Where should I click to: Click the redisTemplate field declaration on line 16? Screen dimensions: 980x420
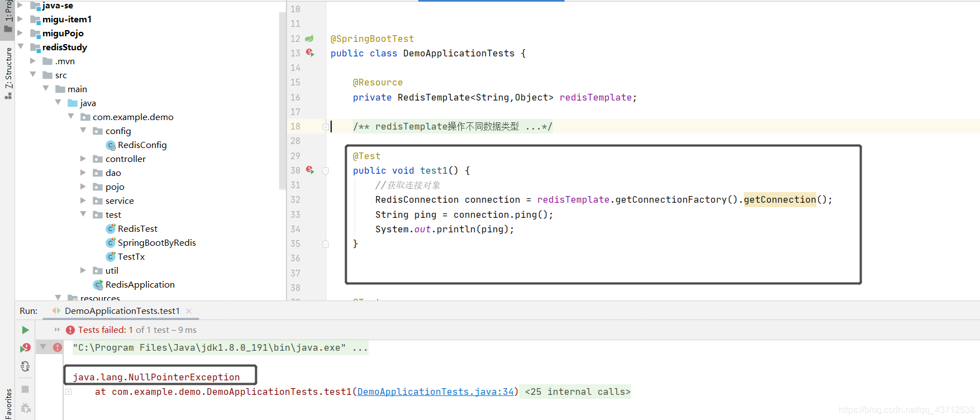coord(595,98)
